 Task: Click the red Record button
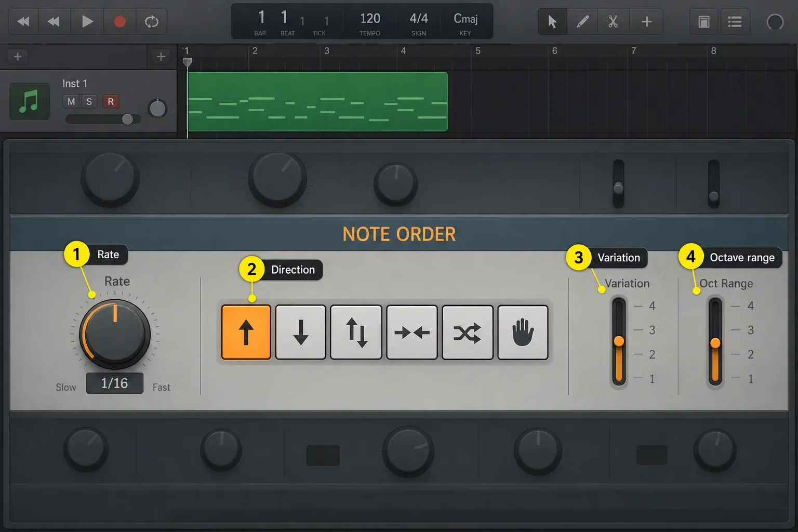(x=120, y=21)
